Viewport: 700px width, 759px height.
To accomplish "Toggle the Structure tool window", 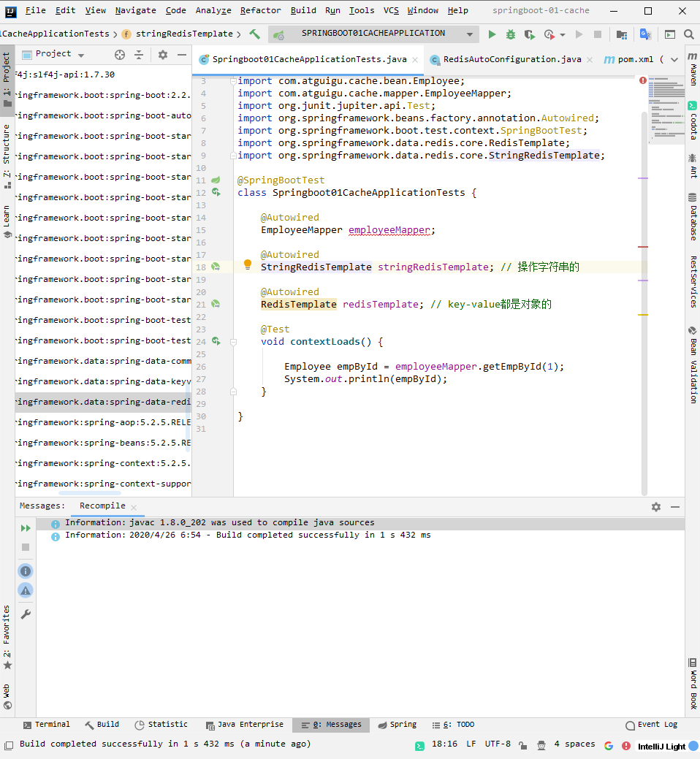I will point(7,155).
